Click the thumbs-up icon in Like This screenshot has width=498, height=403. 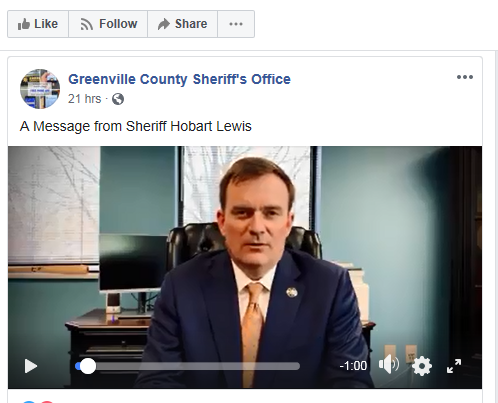(24, 24)
